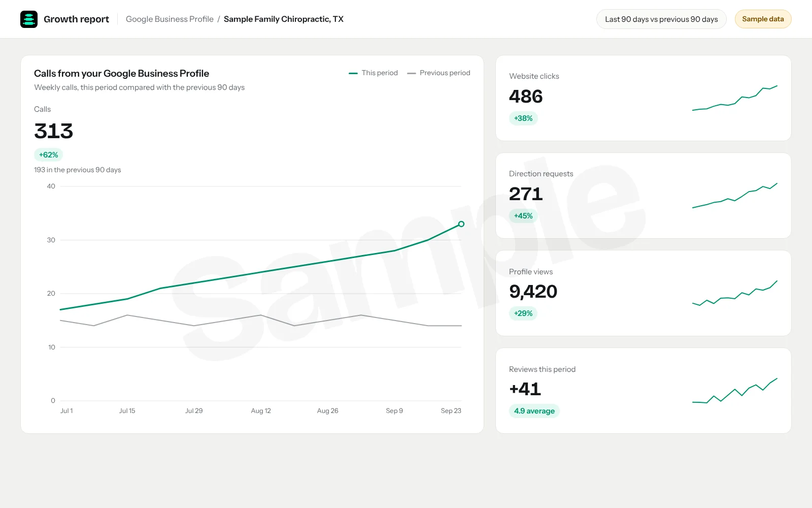
Task: Click the +45% badge
Action: [x=523, y=216]
